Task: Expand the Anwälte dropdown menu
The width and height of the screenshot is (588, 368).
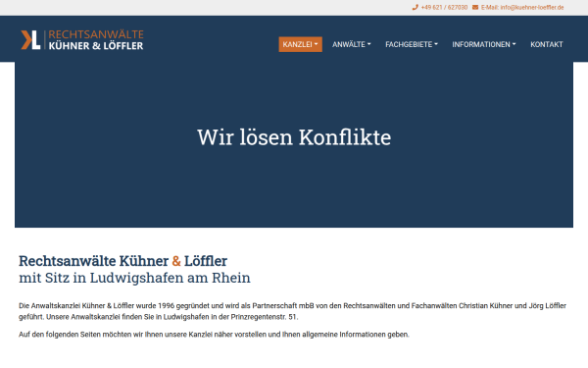Action: coord(352,44)
